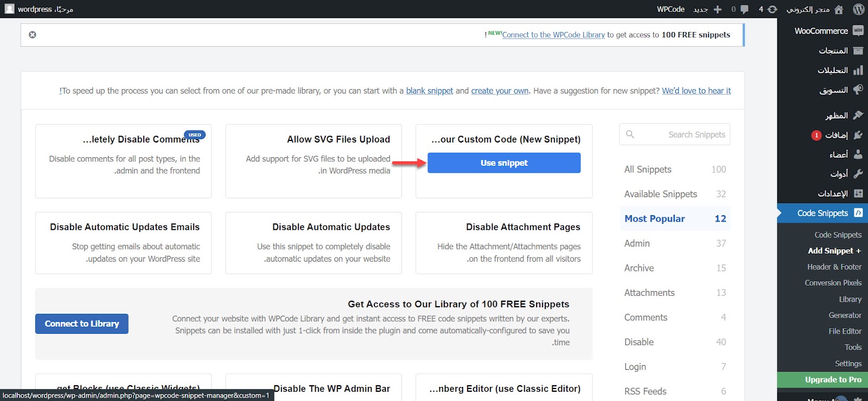Image resolution: width=868 pixels, height=401 pixels.
Task: Select the Disable Automatic Updates Emails card
Action: point(123,243)
